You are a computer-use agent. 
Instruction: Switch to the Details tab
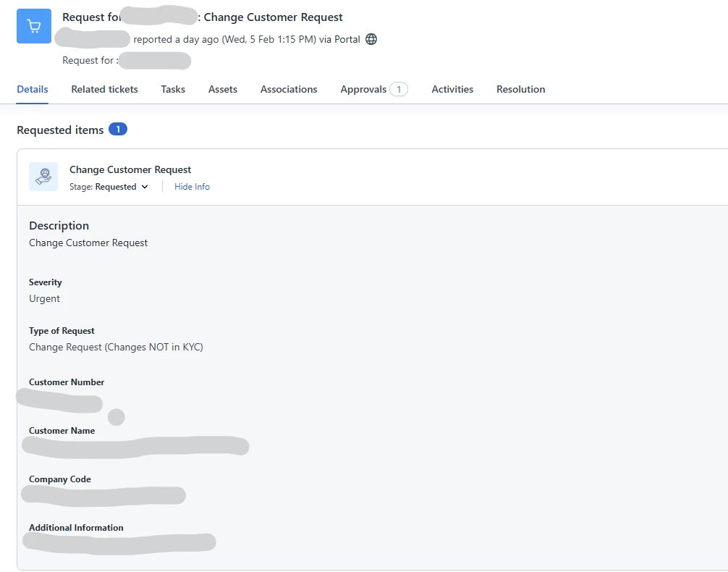point(33,89)
